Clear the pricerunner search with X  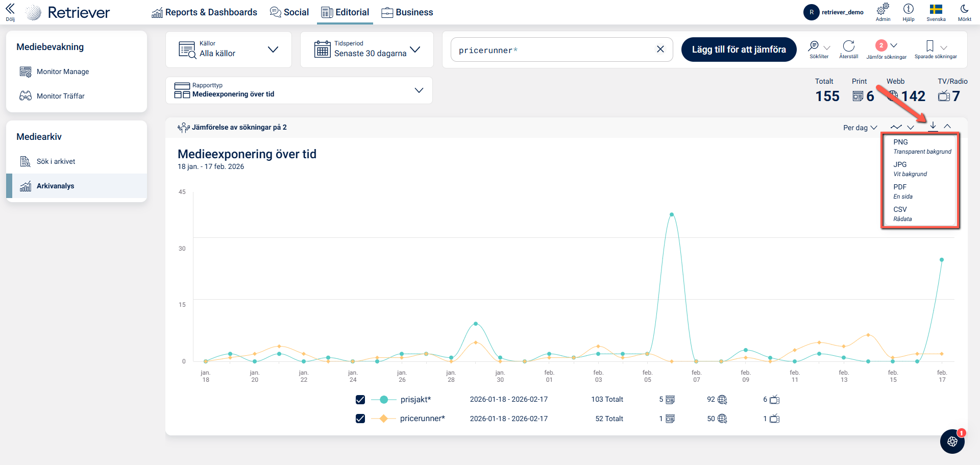point(660,49)
